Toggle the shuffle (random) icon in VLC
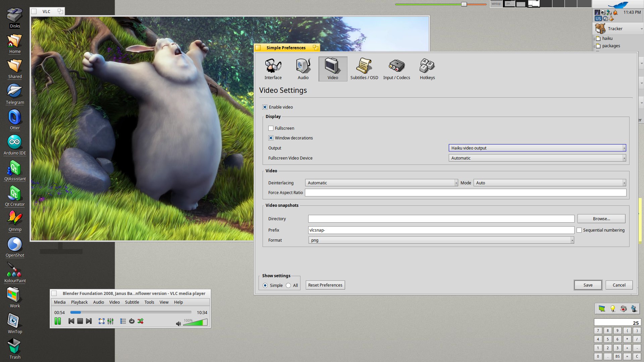 coord(140,321)
